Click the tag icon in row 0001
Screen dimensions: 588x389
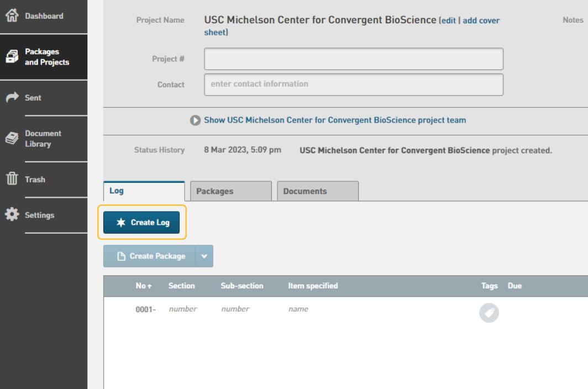click(x=489, y=313)
